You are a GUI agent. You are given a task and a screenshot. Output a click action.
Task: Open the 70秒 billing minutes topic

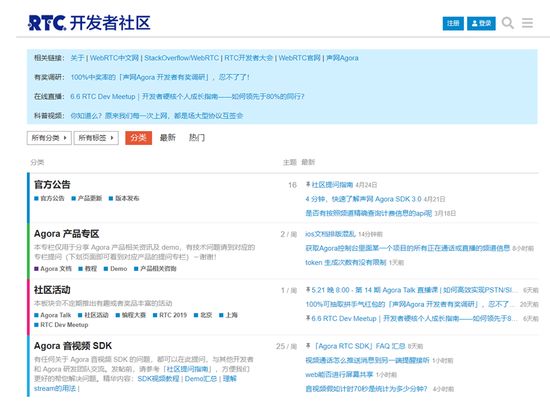coord(367,389)
